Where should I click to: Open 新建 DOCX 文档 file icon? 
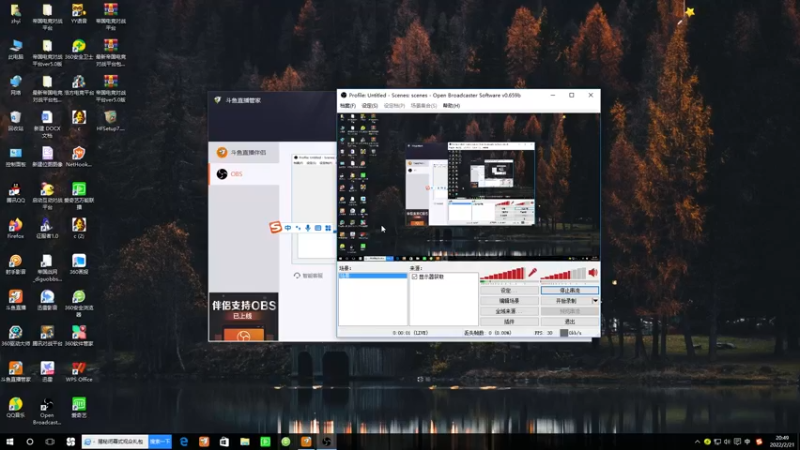[x=47, y=124]
